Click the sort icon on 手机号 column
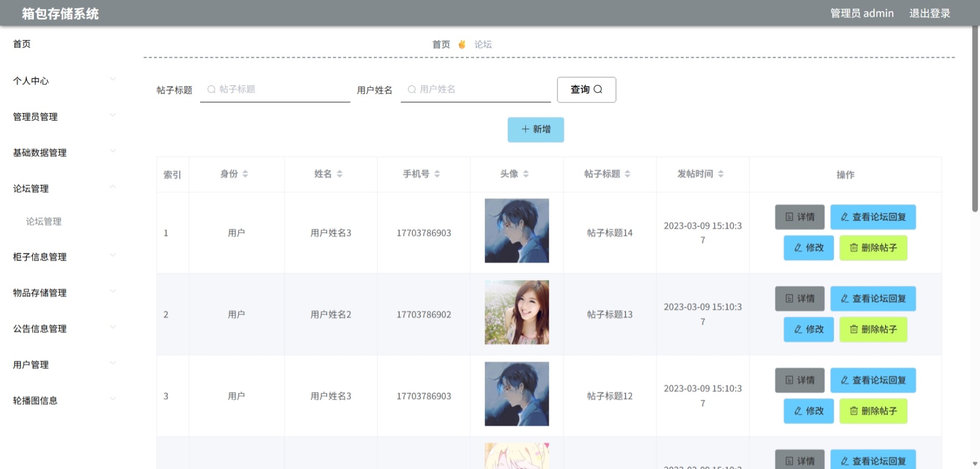 [437, 174]
